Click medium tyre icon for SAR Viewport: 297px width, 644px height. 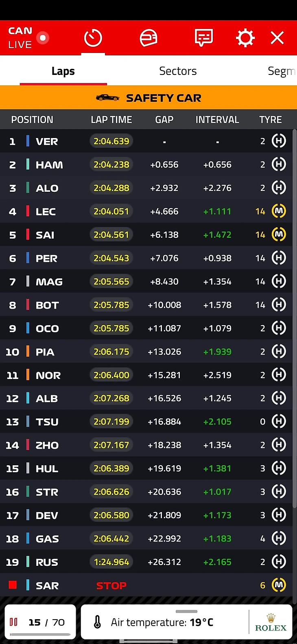pos(279,585)
